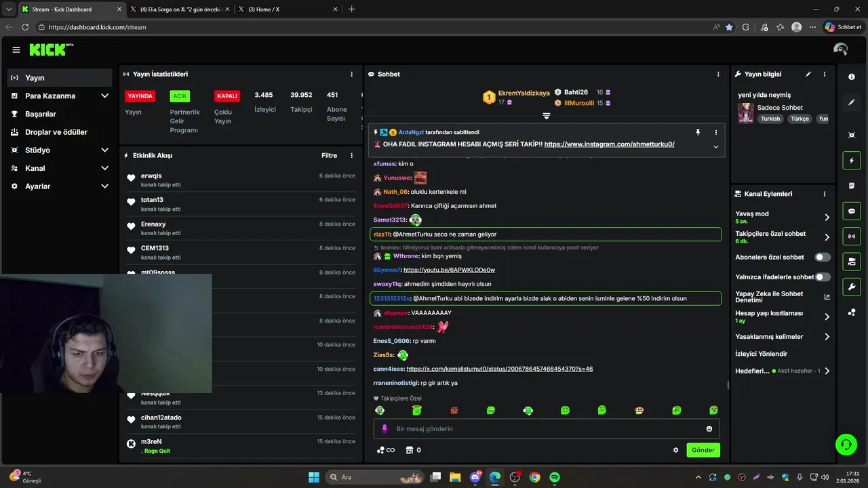Open Filtre in Etkinlik Akışı
The width and height of the screenshot is (868, 488).
coord(329,156)
